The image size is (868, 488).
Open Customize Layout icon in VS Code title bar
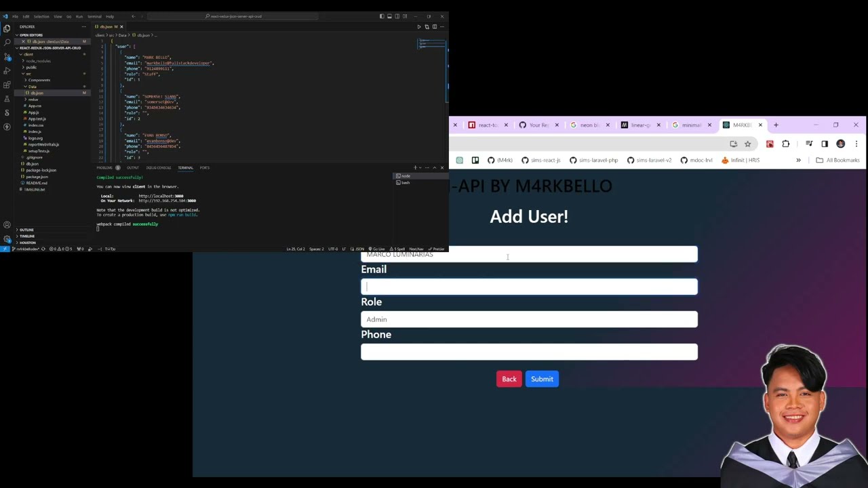tap(405, 16)
